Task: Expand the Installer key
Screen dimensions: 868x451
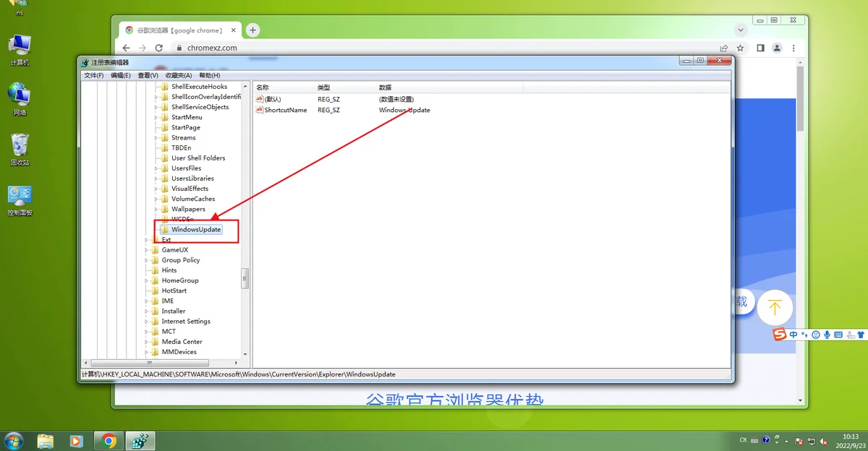Action: [146, 312]
